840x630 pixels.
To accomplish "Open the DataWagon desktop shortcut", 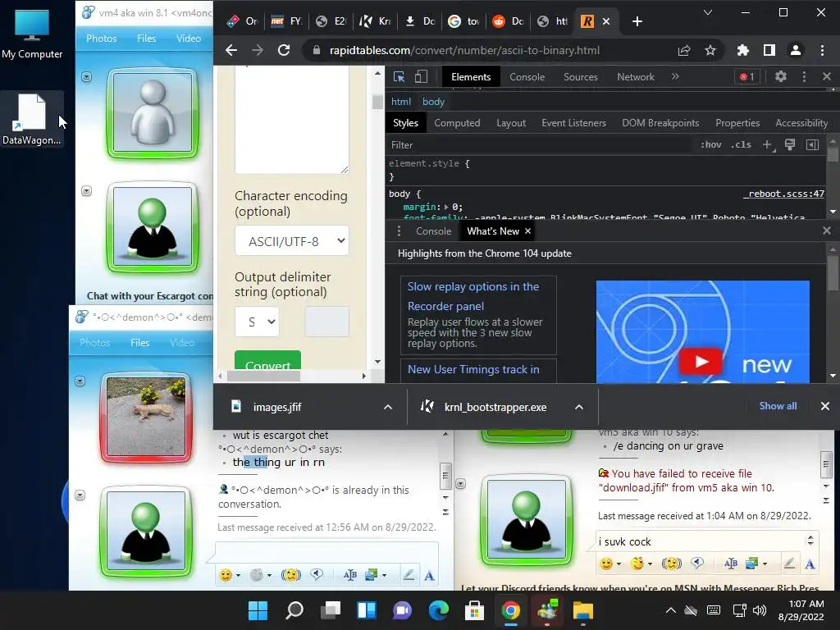I will click(x=31, y=120).
